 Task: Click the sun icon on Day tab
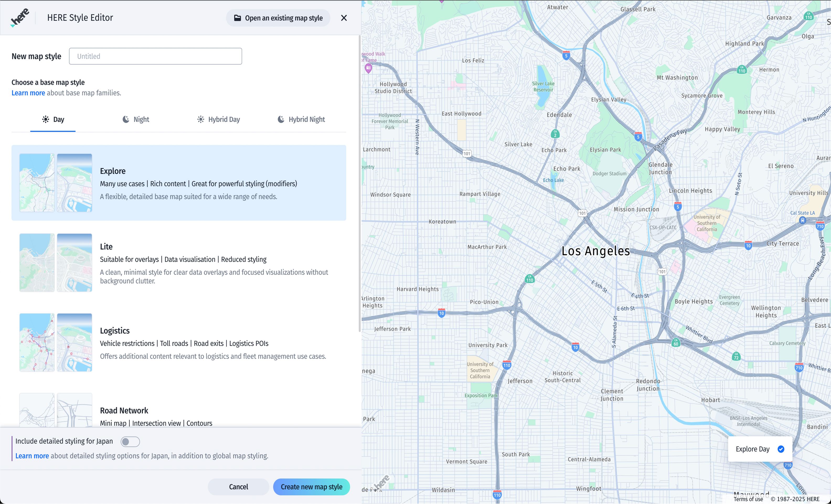click(46, 119)
